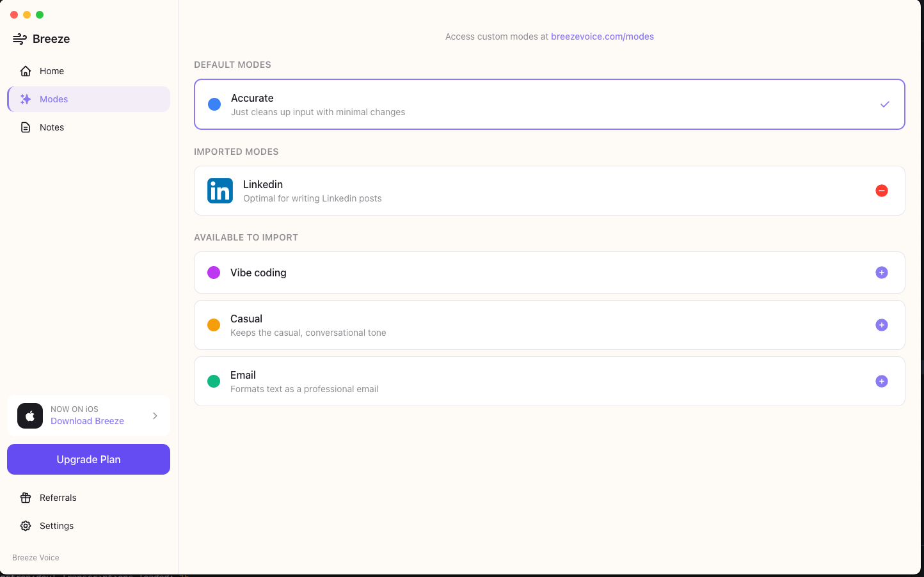Select the Email mode card

point(549,381)
